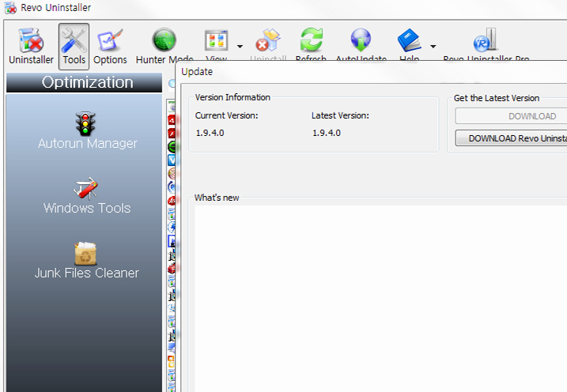
Task: Open Windows Tools from sidebar
Action: point(87,196)
